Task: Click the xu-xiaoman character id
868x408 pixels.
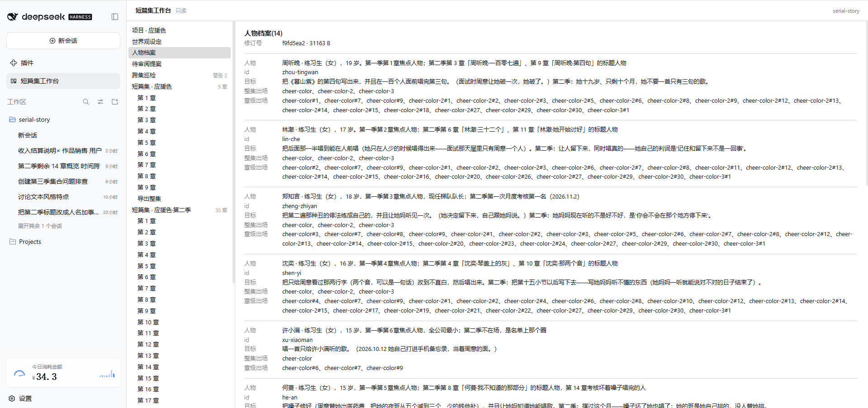Action: (297, 340)
